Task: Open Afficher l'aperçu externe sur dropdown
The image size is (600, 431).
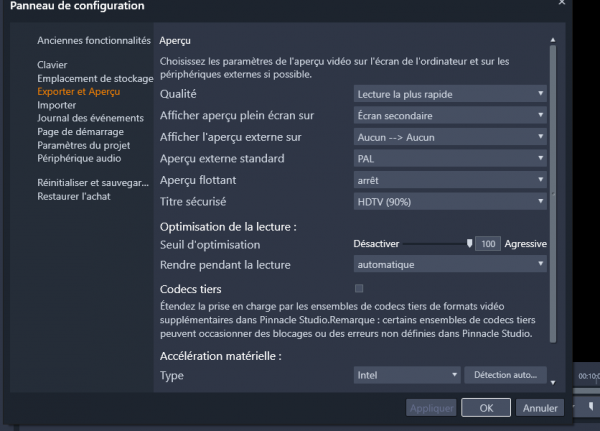Action: 450,137
